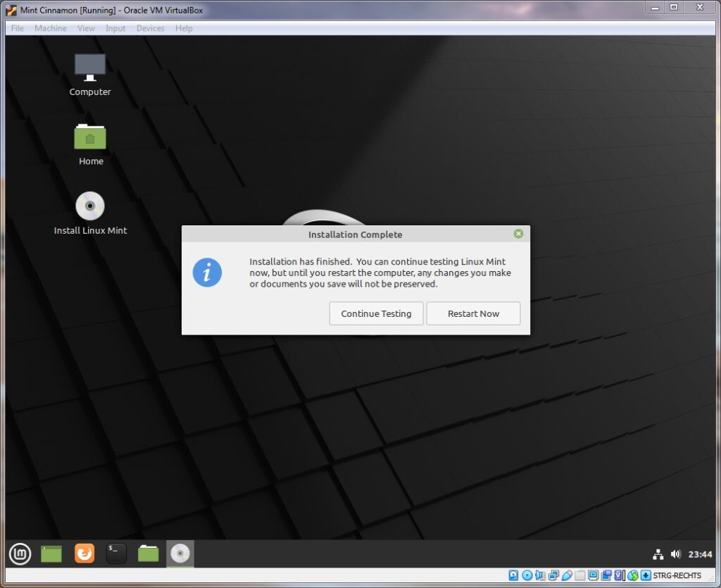Click the Restart Now button

click(473, 313)
